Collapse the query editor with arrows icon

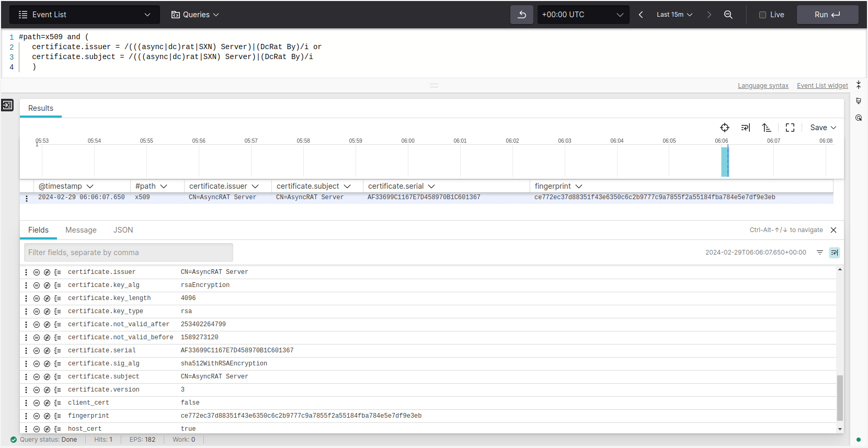tap(858, 85)
